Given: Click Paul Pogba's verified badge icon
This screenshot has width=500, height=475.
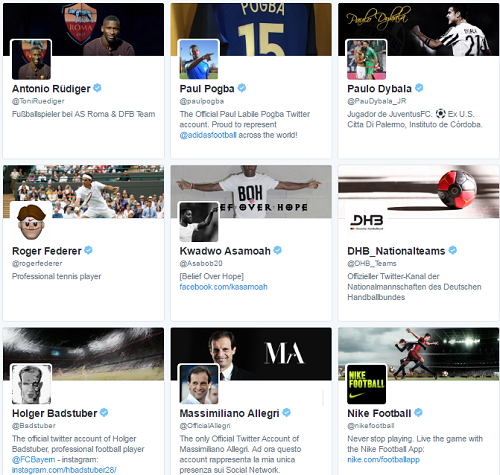Looking at the screenshot, I should (242, 88).
